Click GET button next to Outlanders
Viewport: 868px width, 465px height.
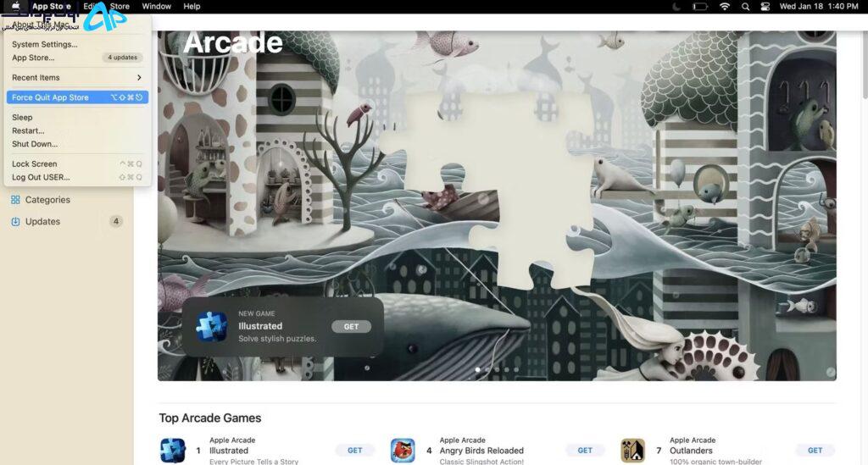[815, 450]
